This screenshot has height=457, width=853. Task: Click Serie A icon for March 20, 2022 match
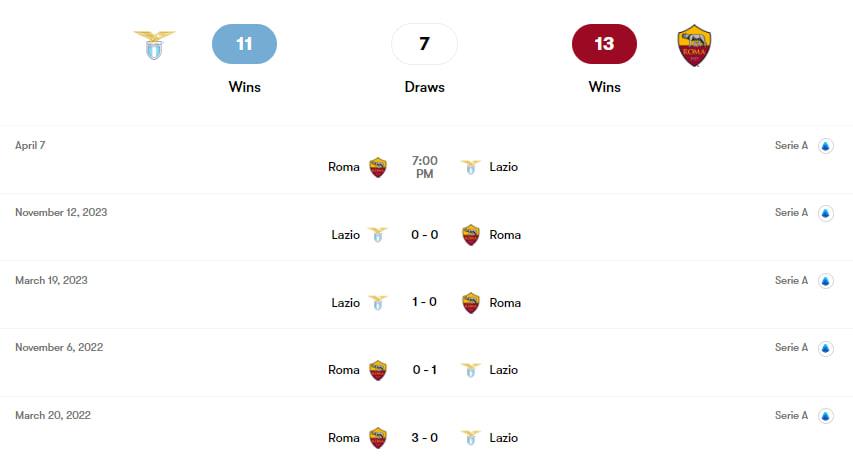(x=825, y=415)
